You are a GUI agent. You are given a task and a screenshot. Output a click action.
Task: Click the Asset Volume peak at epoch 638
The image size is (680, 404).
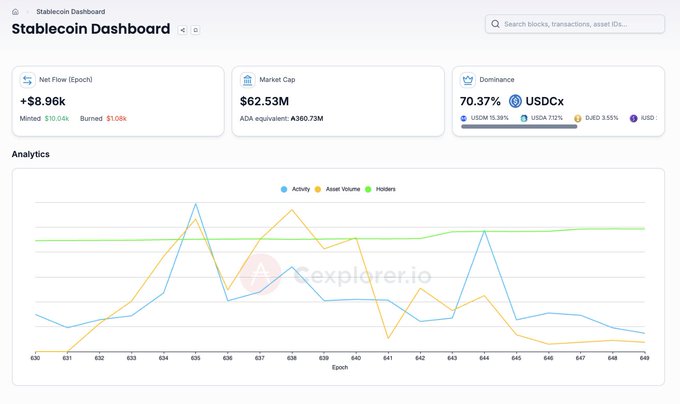click(292, 210)
